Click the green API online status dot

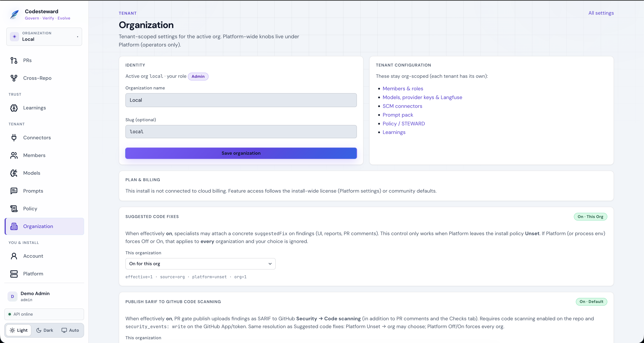coord(10,314)
